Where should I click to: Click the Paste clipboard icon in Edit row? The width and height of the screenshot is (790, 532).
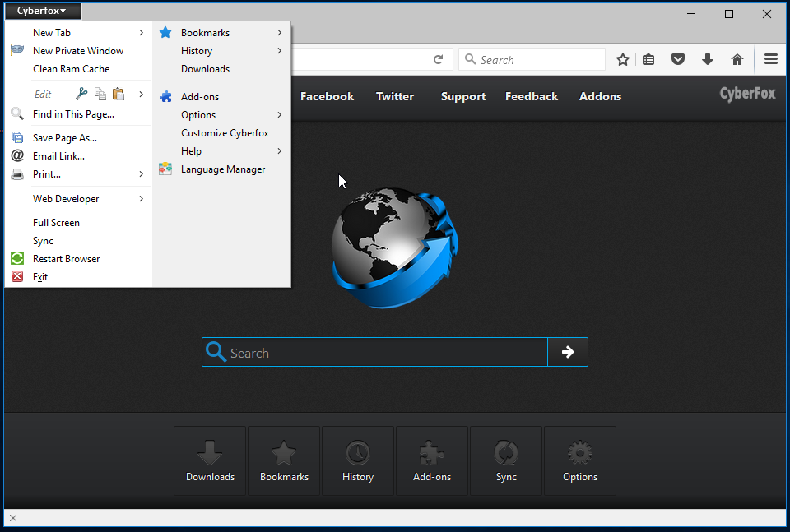point(118,94)
